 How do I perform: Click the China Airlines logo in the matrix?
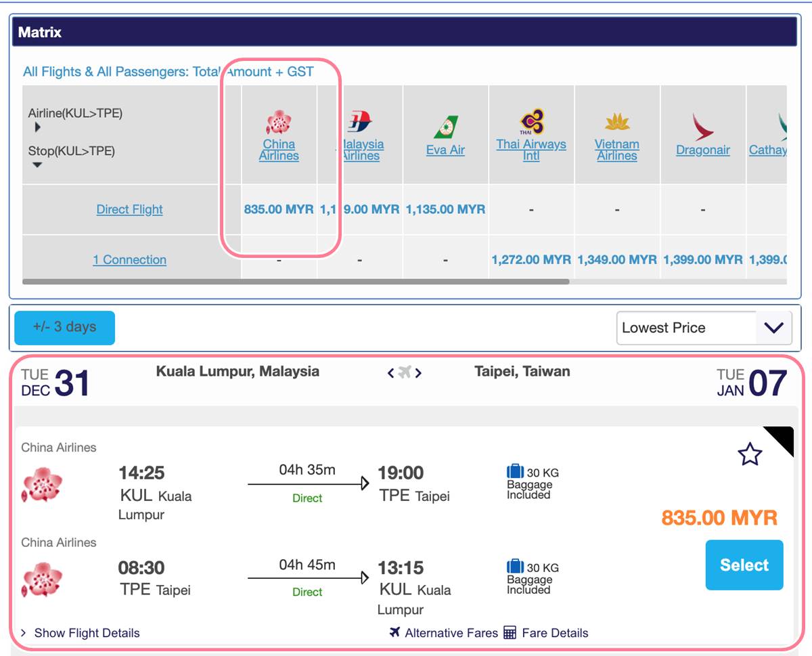tap(278, 123)
